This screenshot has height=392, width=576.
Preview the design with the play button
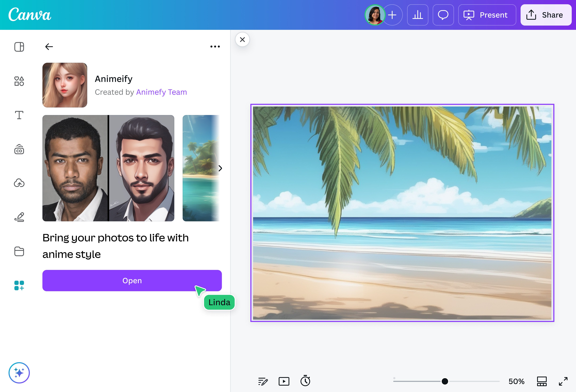coord(284,381)
